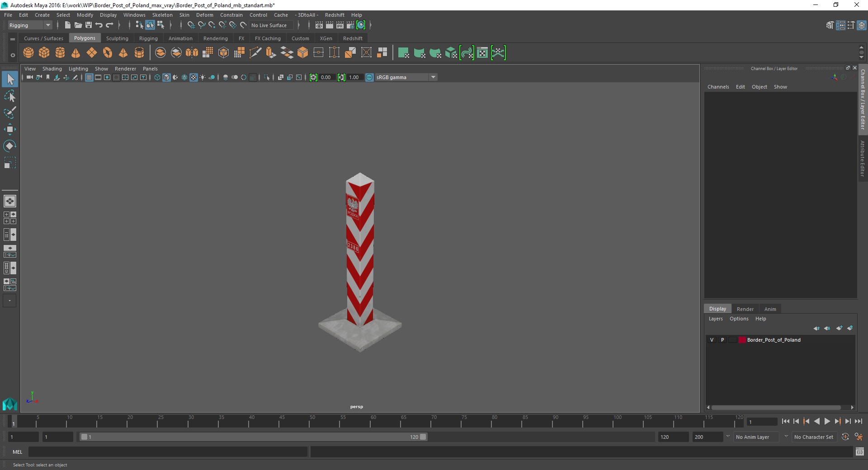The height and width of the screenshot is (470, 868).
Task: Open a scene file icon
Action: coord(78,25)
